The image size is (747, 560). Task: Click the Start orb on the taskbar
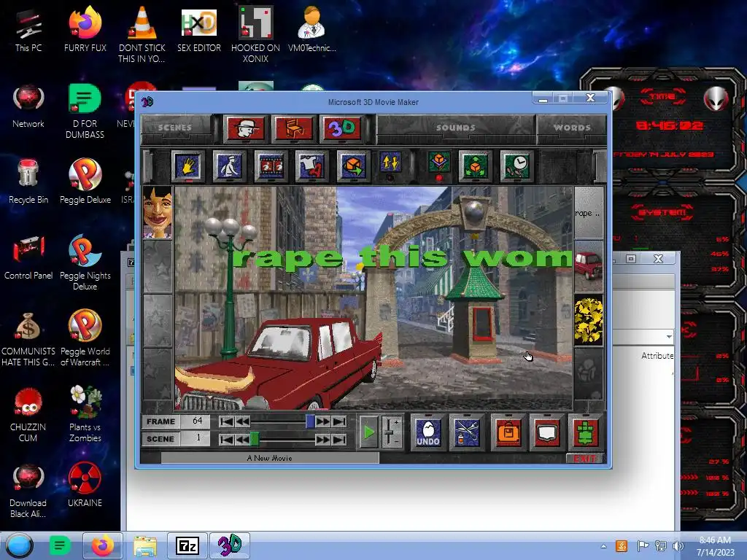tap(20, 545)
